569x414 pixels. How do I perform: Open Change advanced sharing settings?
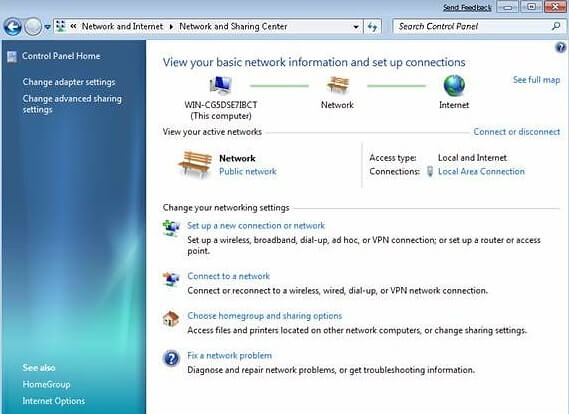(x=72, y=104)
